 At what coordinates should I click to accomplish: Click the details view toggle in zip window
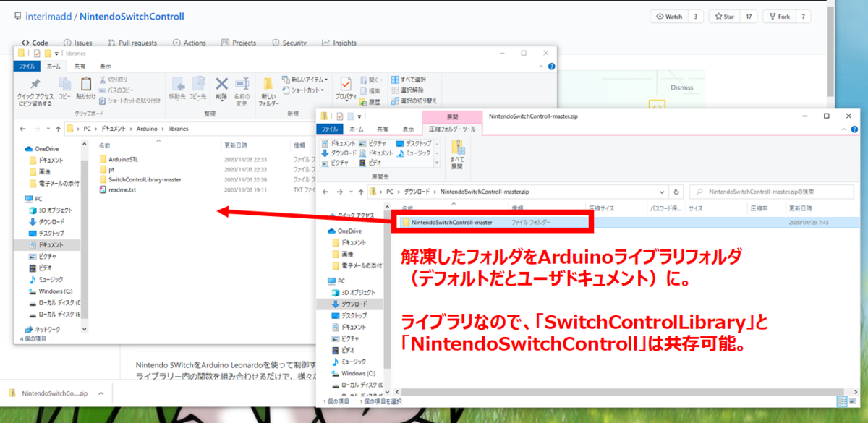click(x=843, y=401)
